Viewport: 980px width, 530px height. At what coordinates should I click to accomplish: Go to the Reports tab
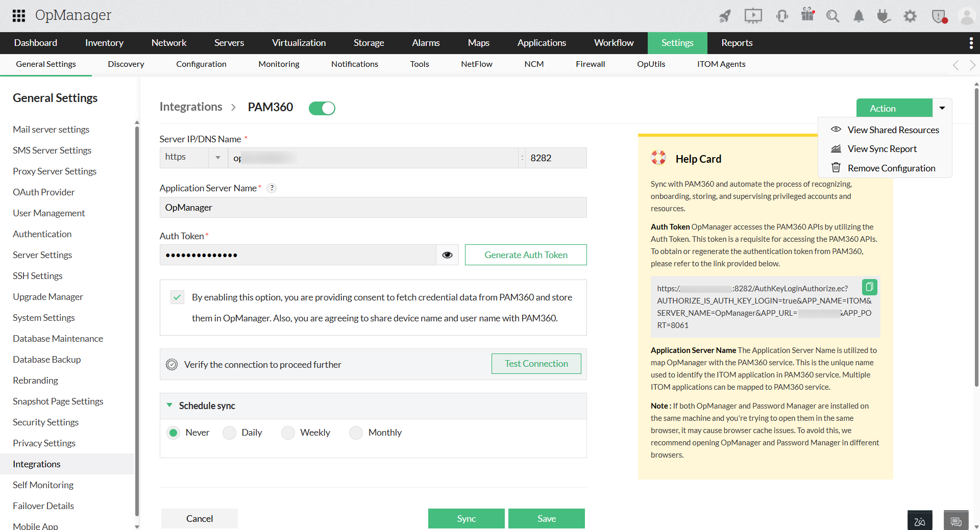pyautogui.click(x=737, y=43)
